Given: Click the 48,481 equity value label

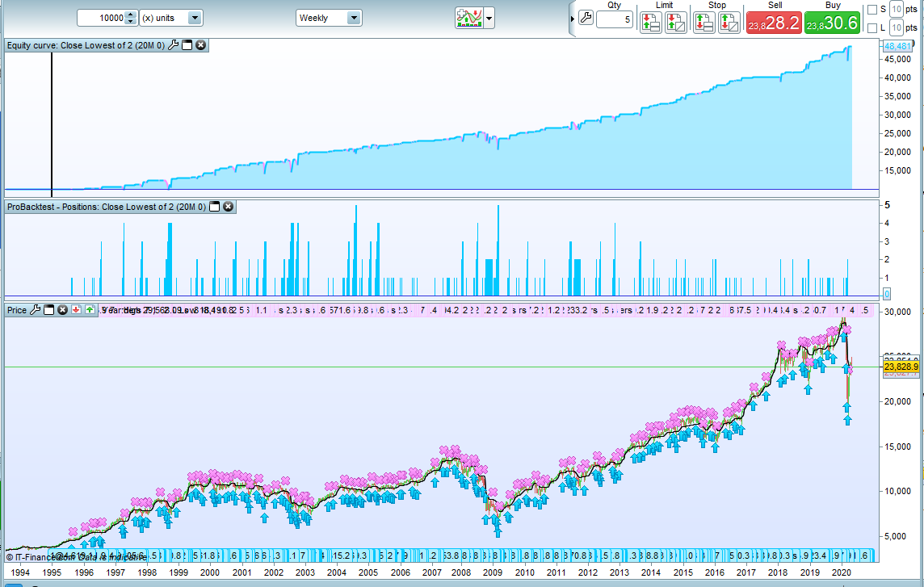Looking at the screenshot, I should [897, 46].
